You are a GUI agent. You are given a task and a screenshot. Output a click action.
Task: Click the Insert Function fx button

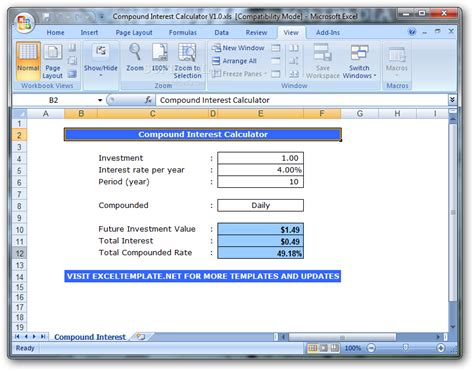tap(148, 100)
